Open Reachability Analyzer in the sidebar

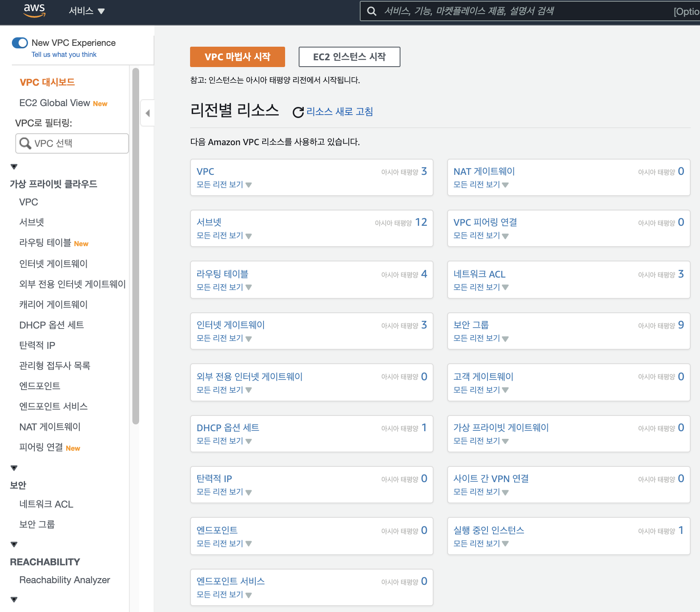pos(64,580)
